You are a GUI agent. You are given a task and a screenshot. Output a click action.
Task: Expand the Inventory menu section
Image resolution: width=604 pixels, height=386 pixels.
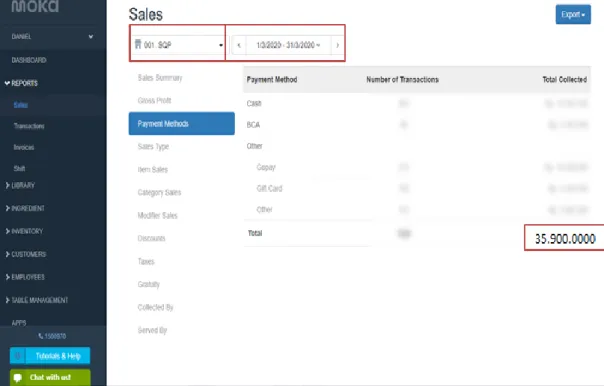[24, 231]
